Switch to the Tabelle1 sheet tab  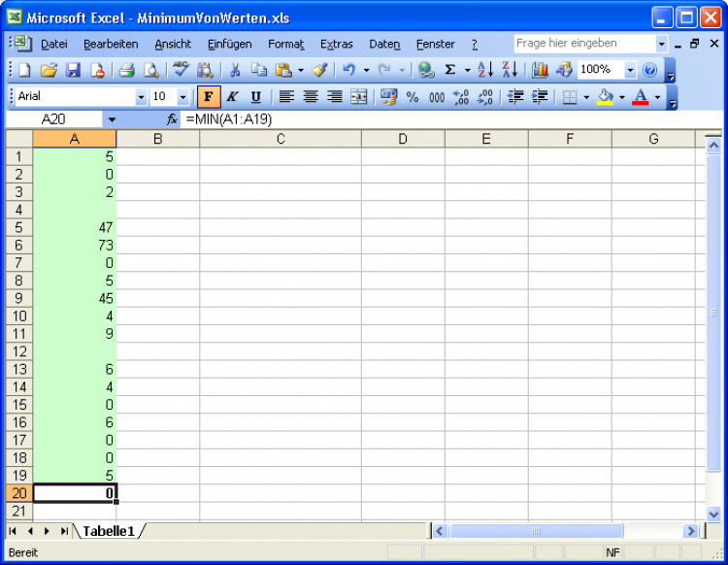click(x=109, y=531)
